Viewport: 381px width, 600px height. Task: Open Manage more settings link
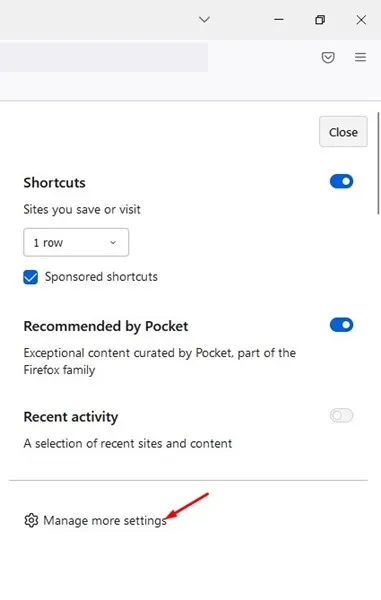(x=105, y=520)
